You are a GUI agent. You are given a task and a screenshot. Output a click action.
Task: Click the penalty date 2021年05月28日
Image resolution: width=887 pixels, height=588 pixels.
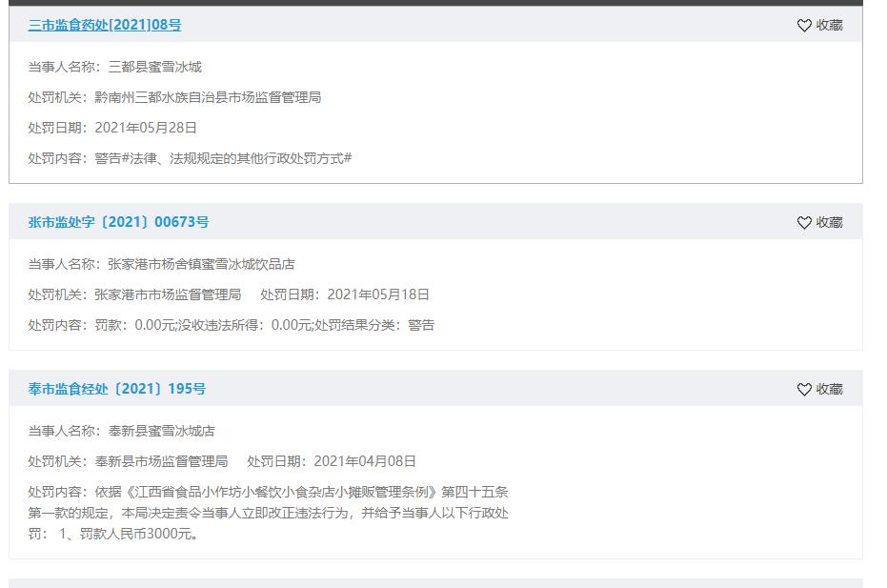146,128
